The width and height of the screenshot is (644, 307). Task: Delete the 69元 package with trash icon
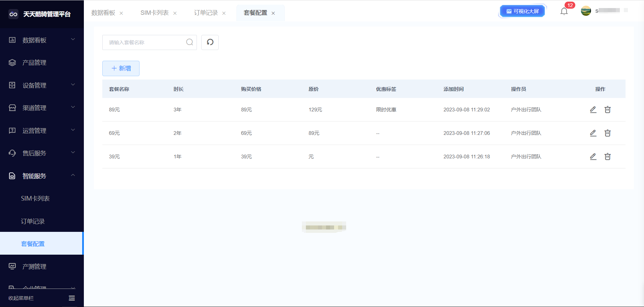(607, 133)
